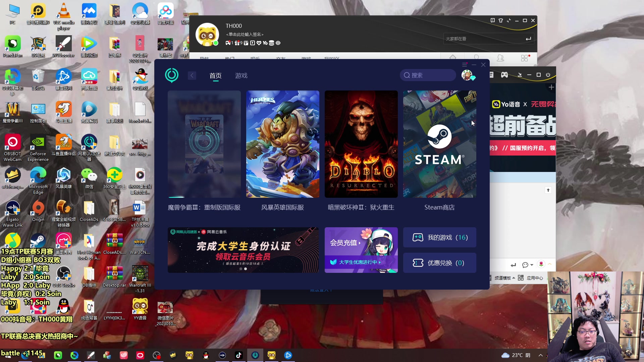The width and height of the screenshot is (644, 362).
Task: Open the Origin desktop icon
Action: 38,211
